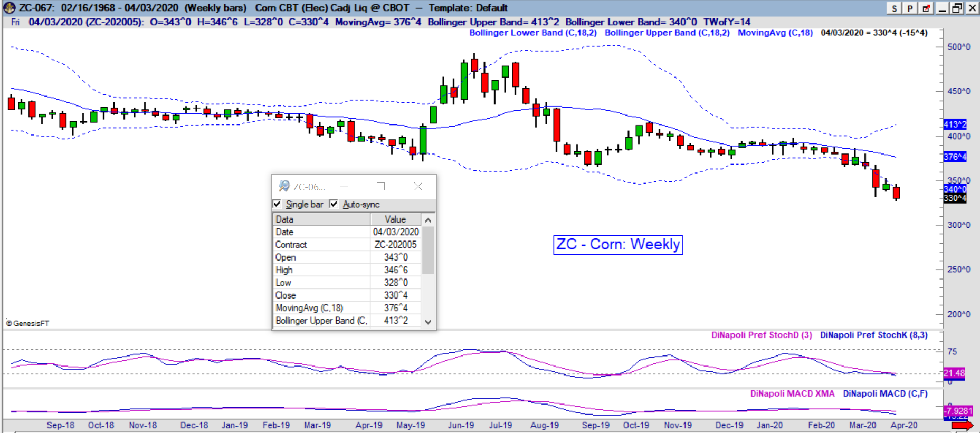This screenshot has width=980, height=433.
Task: Click the TWofY=14 status text
Action: (727, 22)
